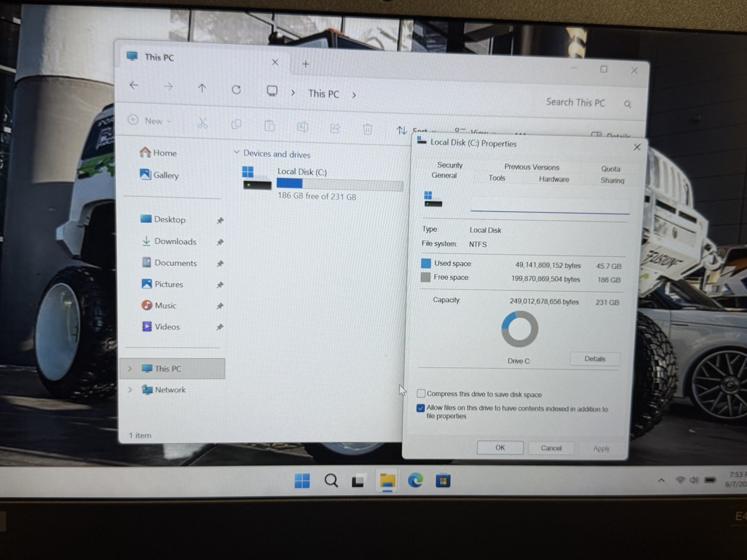The height and width of the screenshot is (560, 747).
Task: Go back in File Explorer
Action: pos(134,85)
